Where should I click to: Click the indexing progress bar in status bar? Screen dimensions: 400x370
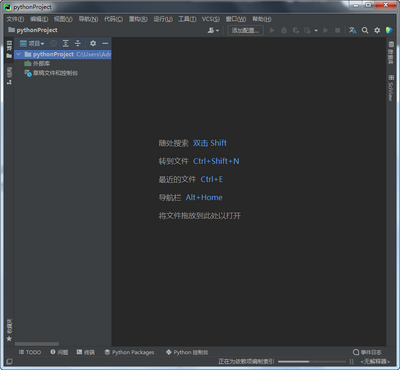(x=311, y=361)
